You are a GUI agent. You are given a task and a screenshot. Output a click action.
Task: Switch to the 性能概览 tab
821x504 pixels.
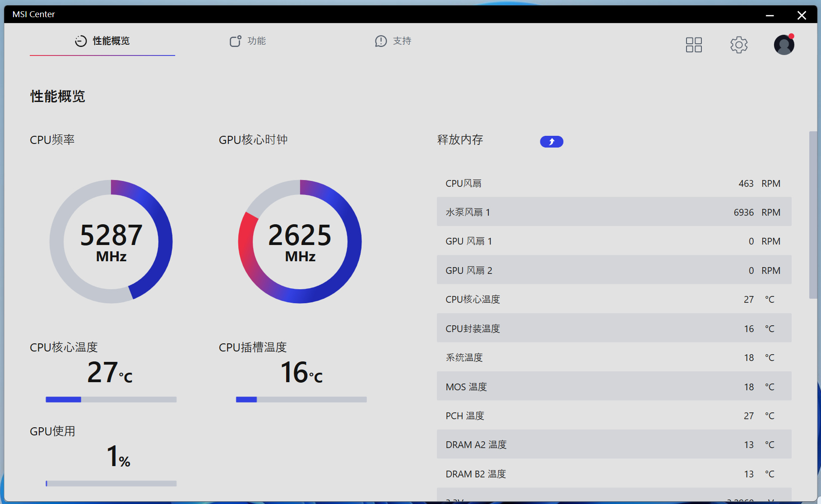102,41
